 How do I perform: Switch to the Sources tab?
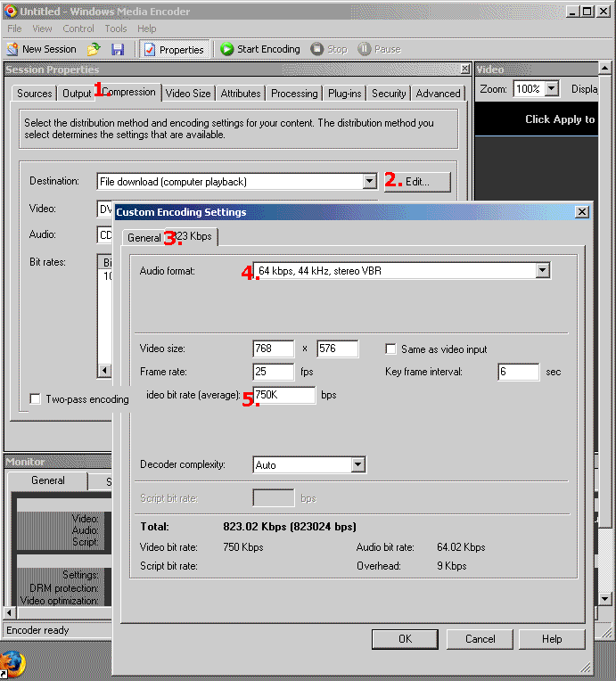(34, 94)
